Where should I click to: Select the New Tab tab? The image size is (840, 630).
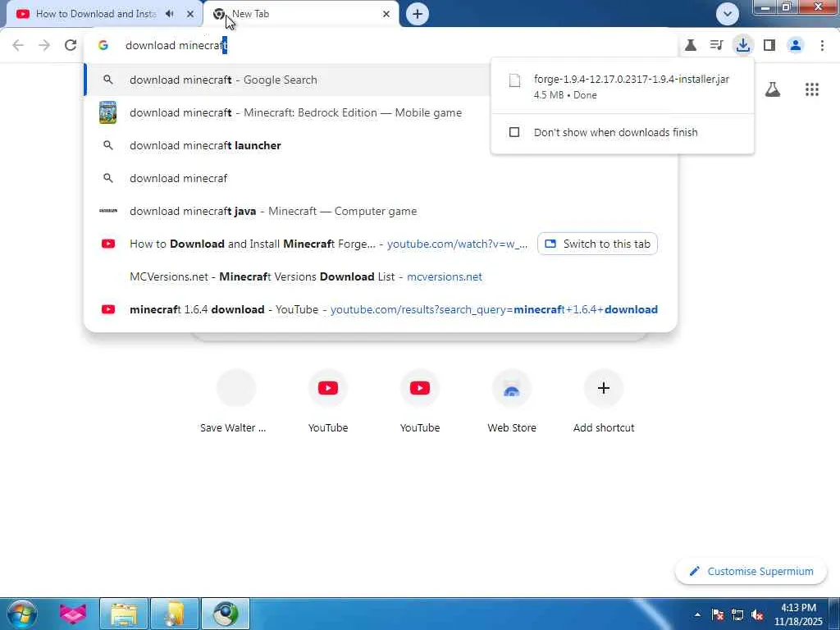300,14
